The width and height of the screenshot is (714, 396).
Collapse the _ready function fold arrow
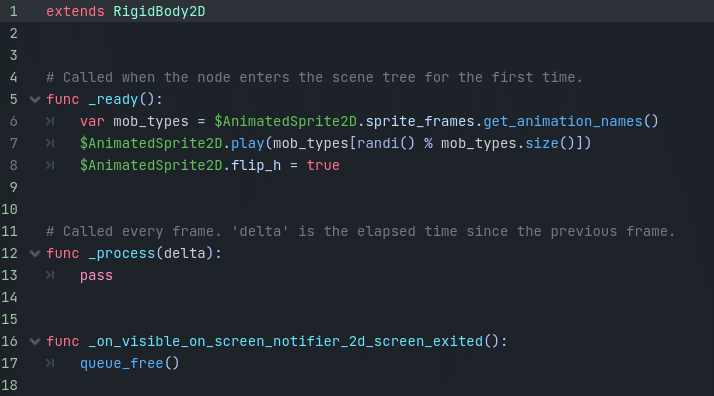(35, 99)
